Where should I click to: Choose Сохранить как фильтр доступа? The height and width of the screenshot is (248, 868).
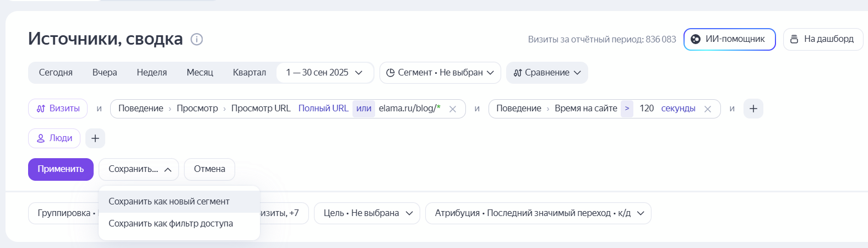[179, 224]
